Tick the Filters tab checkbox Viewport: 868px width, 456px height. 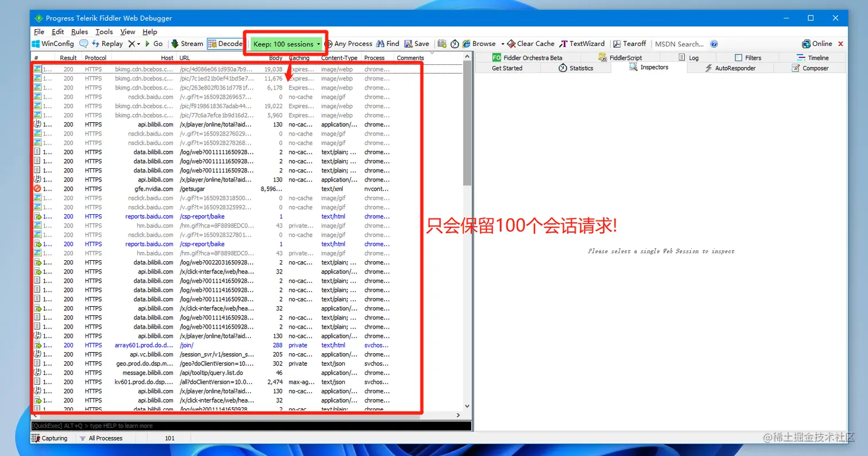coord(739,57)
